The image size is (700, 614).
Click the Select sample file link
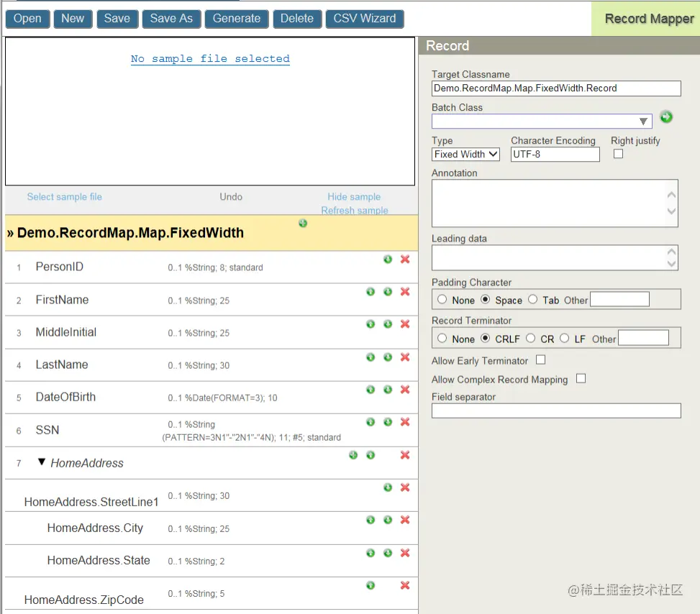click(64, 197)
